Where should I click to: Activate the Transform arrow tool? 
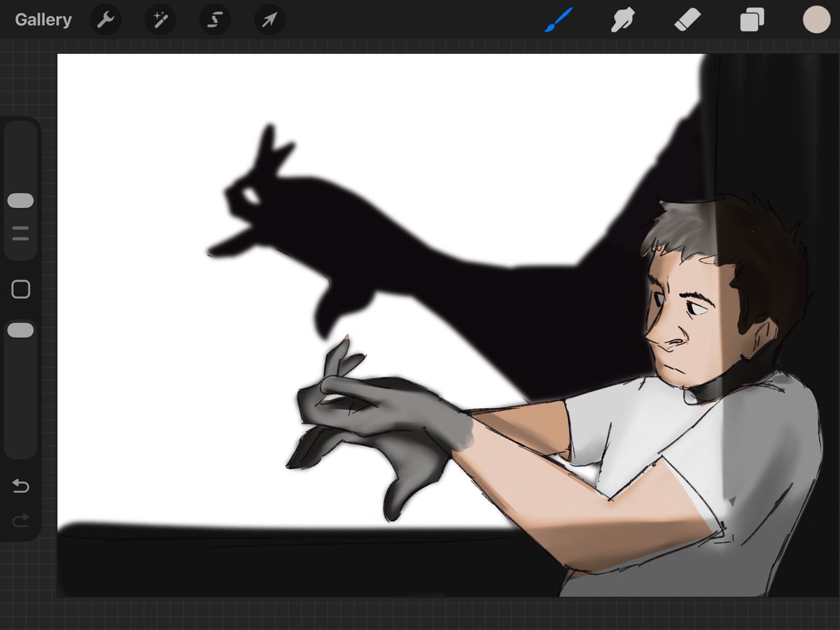click(269, 20)
